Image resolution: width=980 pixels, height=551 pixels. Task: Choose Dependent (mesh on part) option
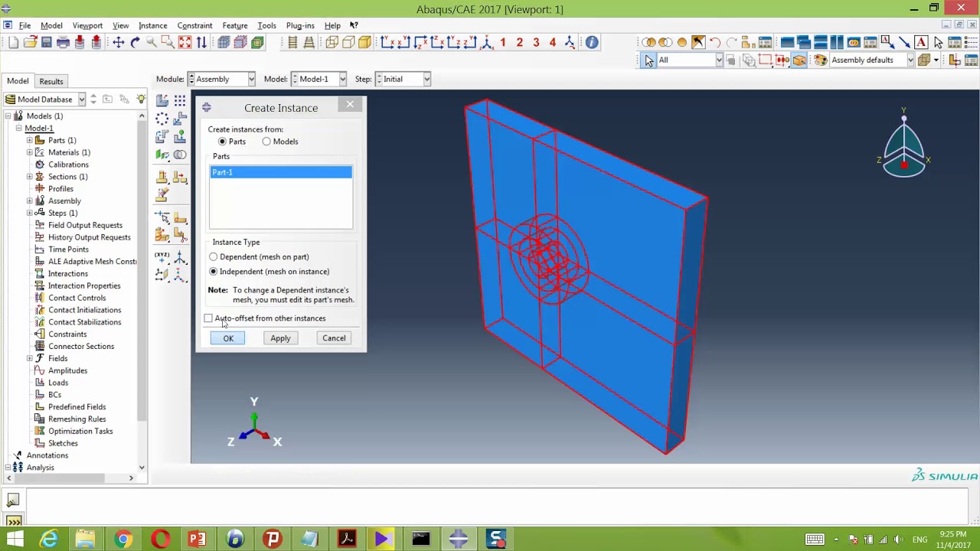214,257
